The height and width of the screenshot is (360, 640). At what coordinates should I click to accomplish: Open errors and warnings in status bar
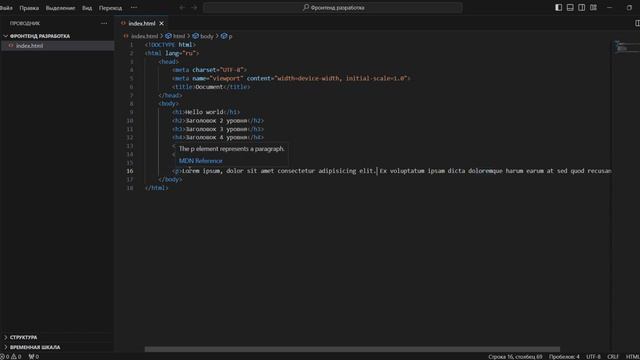tap(11, 357)
